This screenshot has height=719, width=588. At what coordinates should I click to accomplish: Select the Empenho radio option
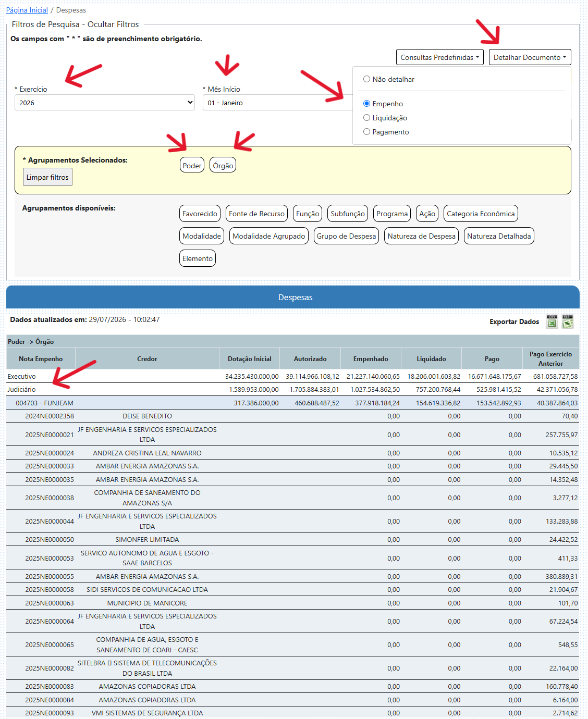pyautogui.click(x=366, y=104)
